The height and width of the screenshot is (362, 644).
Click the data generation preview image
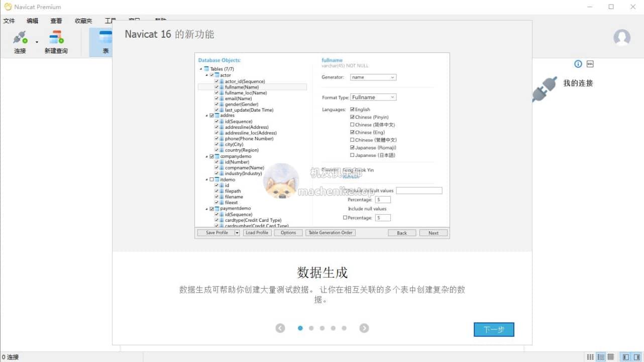pyautogui.click(x=322, y=146)
